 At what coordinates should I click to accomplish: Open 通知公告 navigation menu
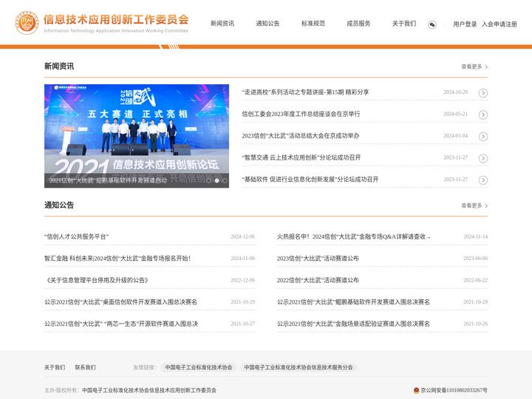coord(267,24)
